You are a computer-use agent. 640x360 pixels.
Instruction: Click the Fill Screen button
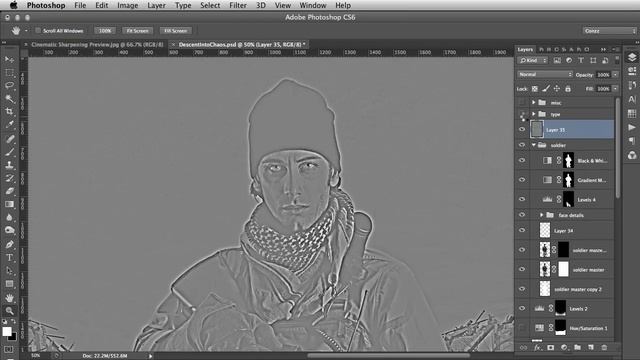point(176,31)
